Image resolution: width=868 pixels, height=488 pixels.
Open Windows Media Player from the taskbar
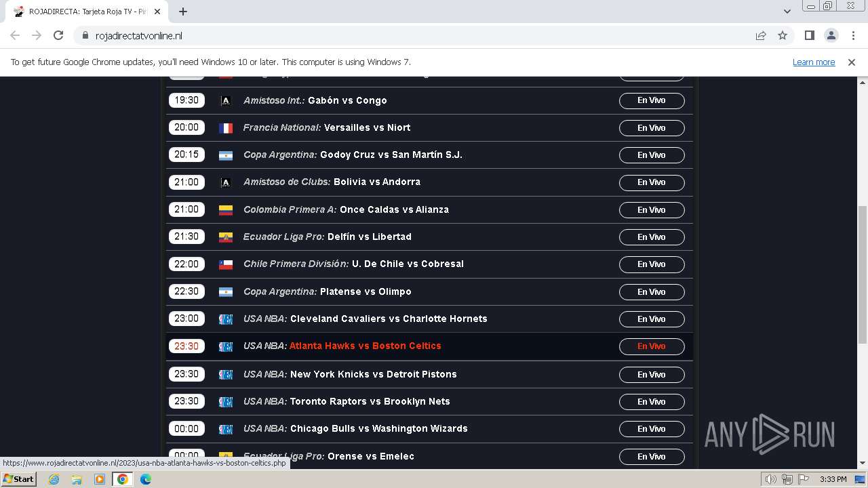[x=99, y=479]
